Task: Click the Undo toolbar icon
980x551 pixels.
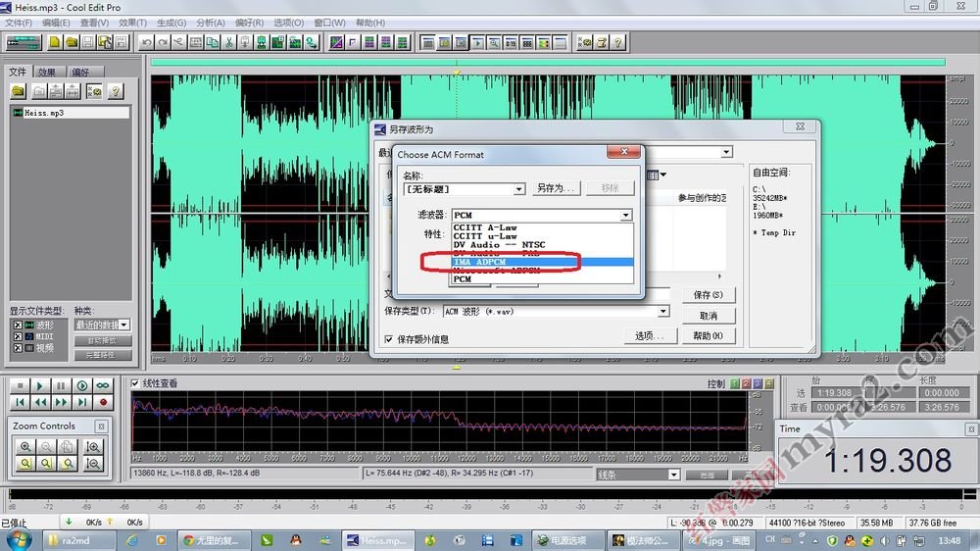Action: (146, 42)
